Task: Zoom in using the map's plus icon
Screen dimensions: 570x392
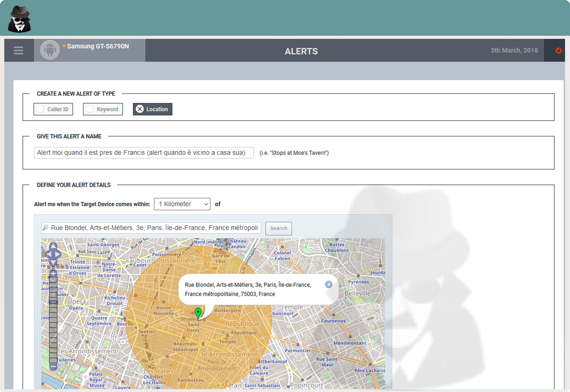Action: [x=53, y=273]
